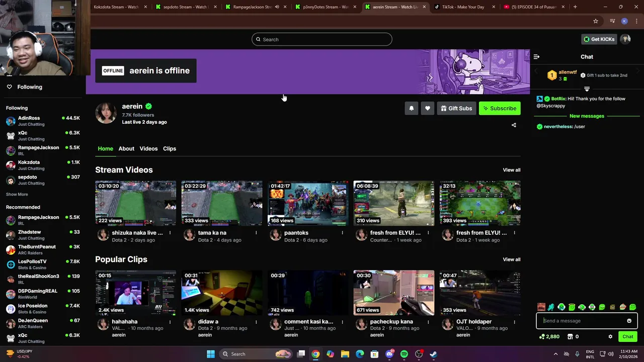Open options menu for the 'paantoks' video
This screenshot has width=644, height=362.
[342, 233]
